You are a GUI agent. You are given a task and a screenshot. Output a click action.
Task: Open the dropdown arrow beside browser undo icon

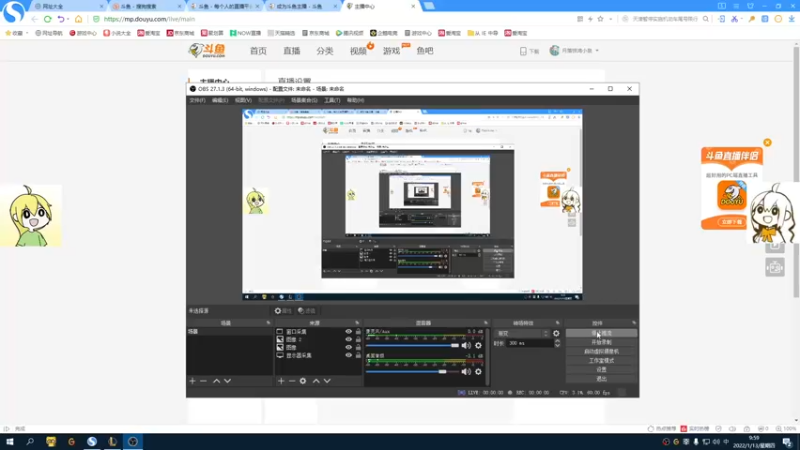68,19
